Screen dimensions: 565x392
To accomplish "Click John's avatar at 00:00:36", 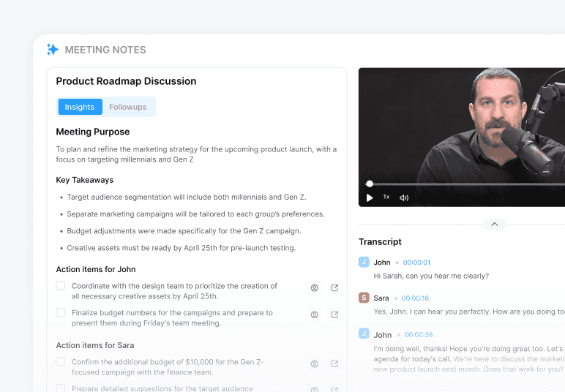I will point(364,333).
